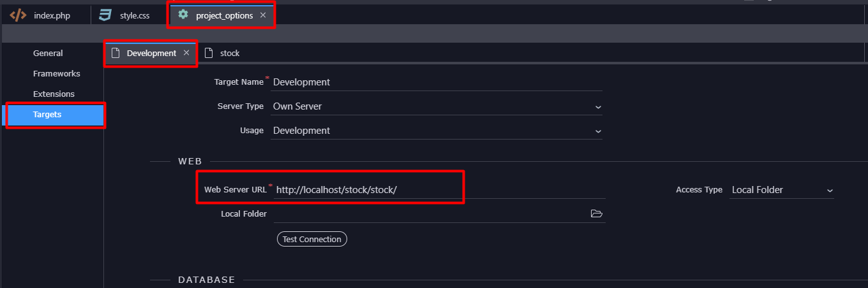Click the project_options gear icon
The height and width of the screenshot is (288, 868).
(183, 15)
